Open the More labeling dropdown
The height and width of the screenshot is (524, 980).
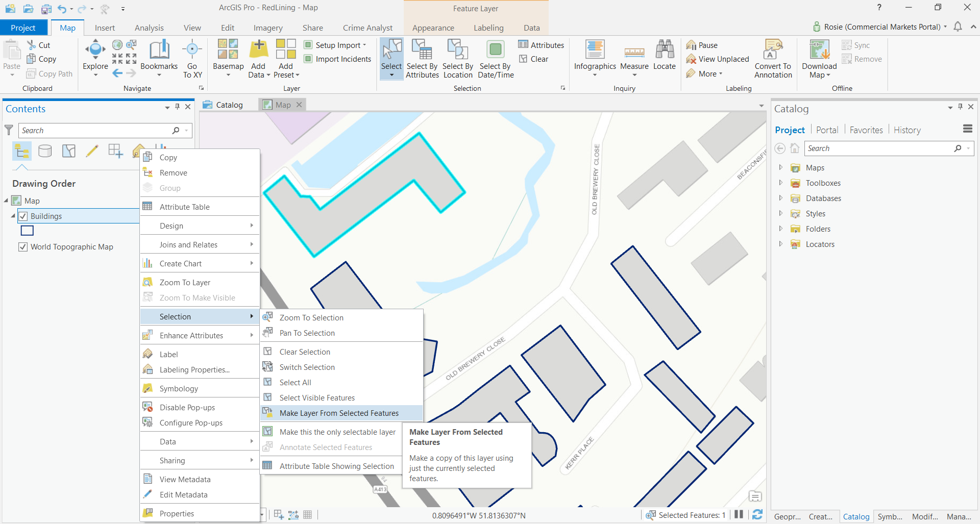click(704, 74)
